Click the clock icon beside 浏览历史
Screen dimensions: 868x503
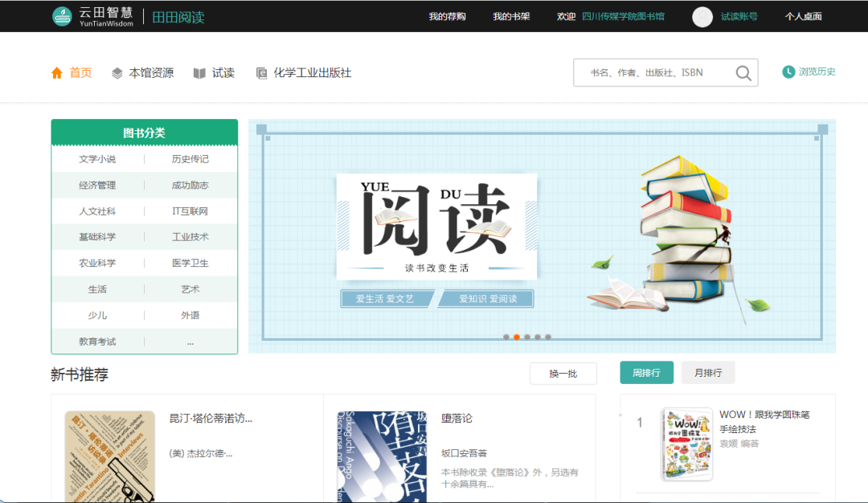click(x=788, y=72)
